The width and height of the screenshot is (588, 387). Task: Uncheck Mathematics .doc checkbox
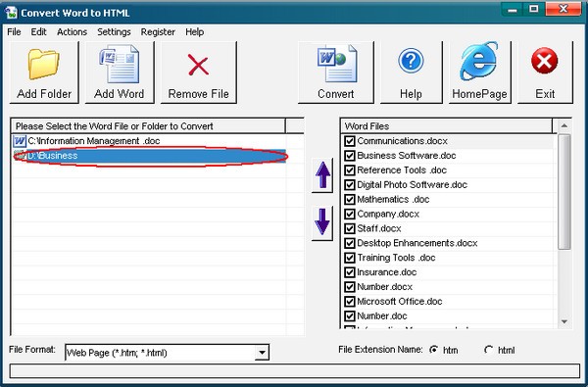[350, 200]
